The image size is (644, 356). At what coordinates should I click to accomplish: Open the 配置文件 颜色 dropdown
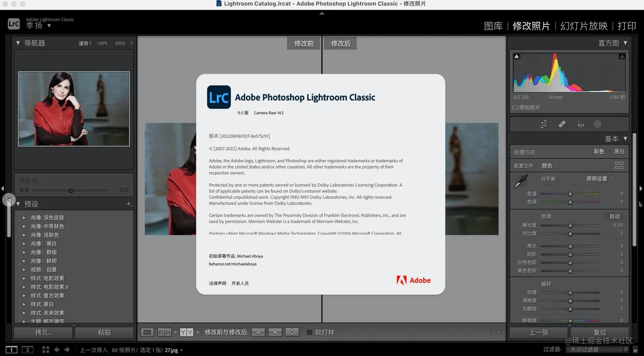[549, 166]
